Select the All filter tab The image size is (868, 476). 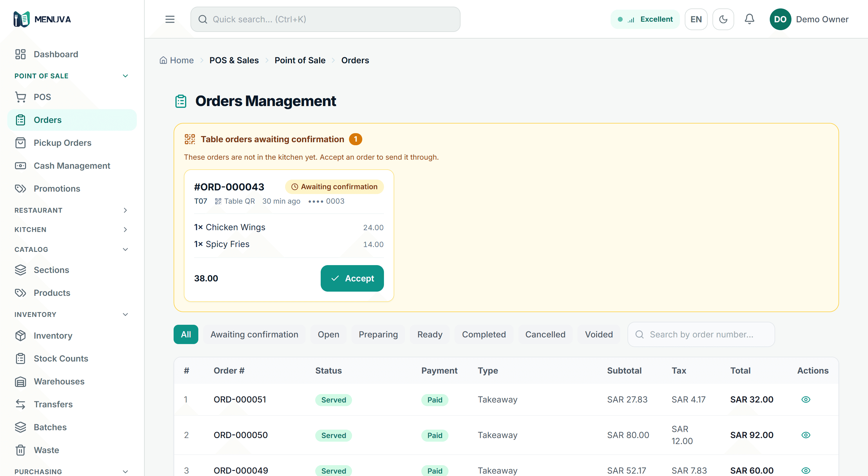[186, 334]
